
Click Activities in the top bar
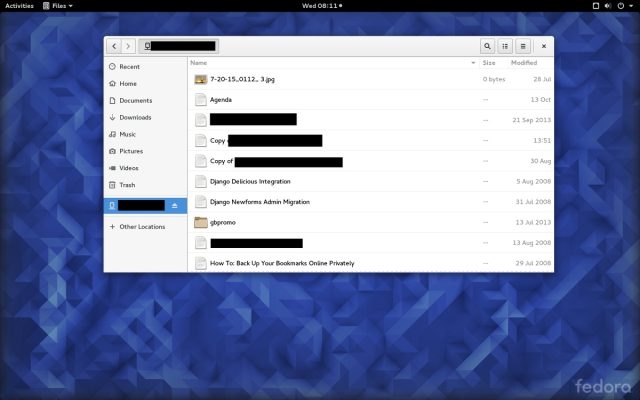tap(19, 6)
